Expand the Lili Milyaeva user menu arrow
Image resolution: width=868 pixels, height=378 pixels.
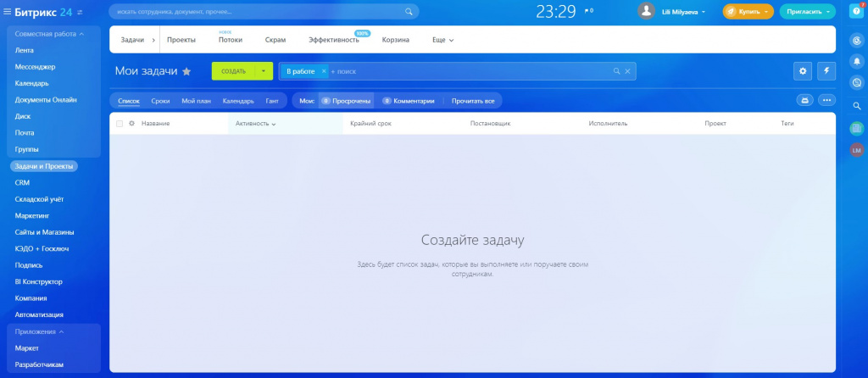click(703, 12)
